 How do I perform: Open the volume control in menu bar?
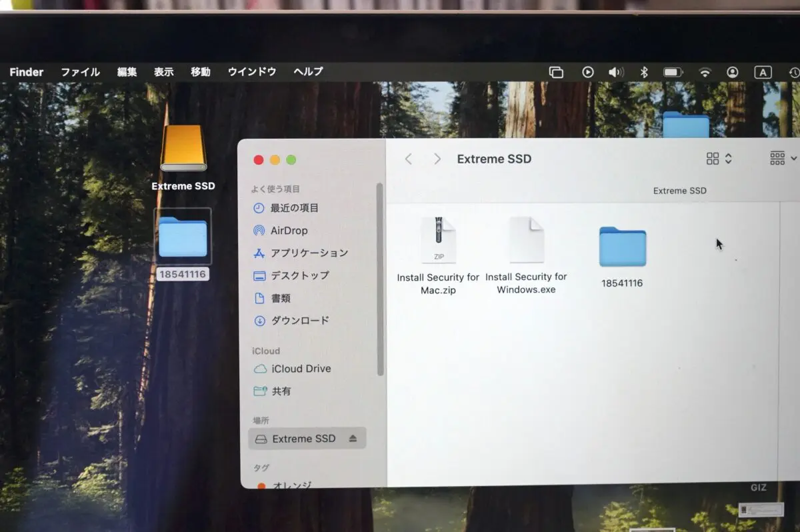coord(615,72)
